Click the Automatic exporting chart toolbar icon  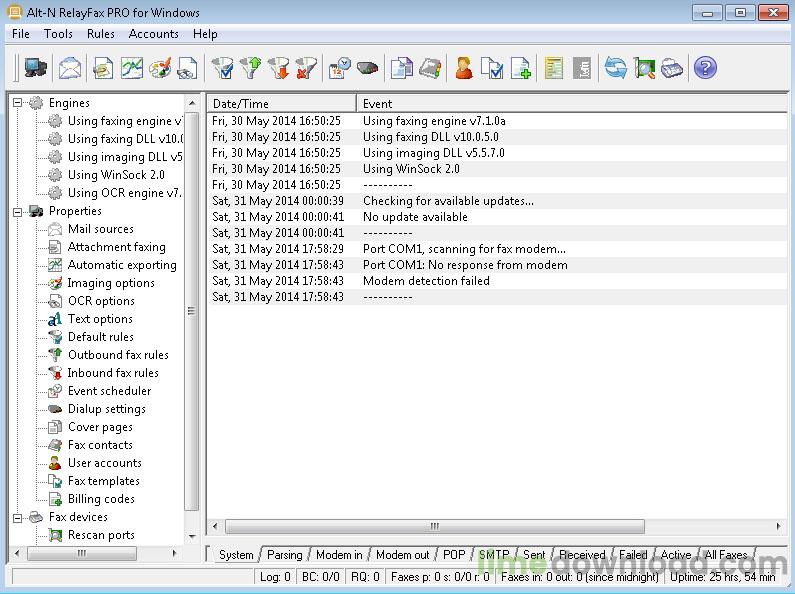[132, 68]
